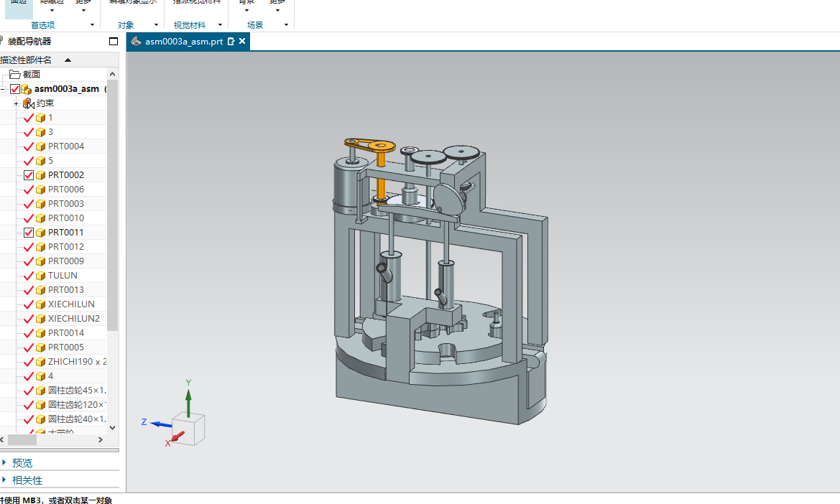Open the 场景 group dropdown arrow
The image size is (840, 504).
pos(286,25)
